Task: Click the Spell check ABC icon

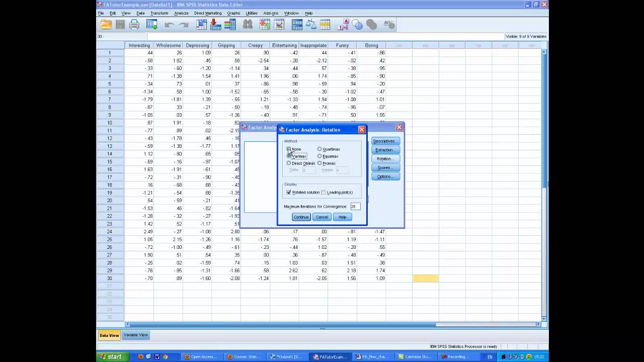Action: [389, 24]
